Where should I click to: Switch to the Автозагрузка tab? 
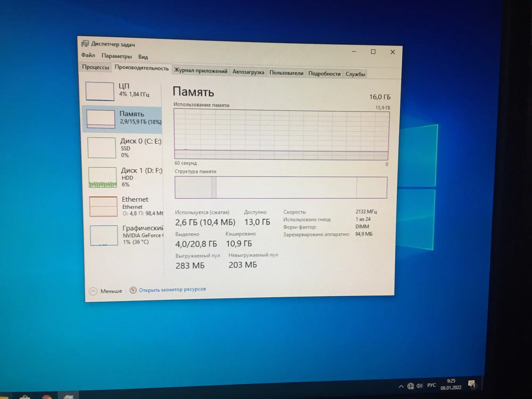tap(248, 72)
